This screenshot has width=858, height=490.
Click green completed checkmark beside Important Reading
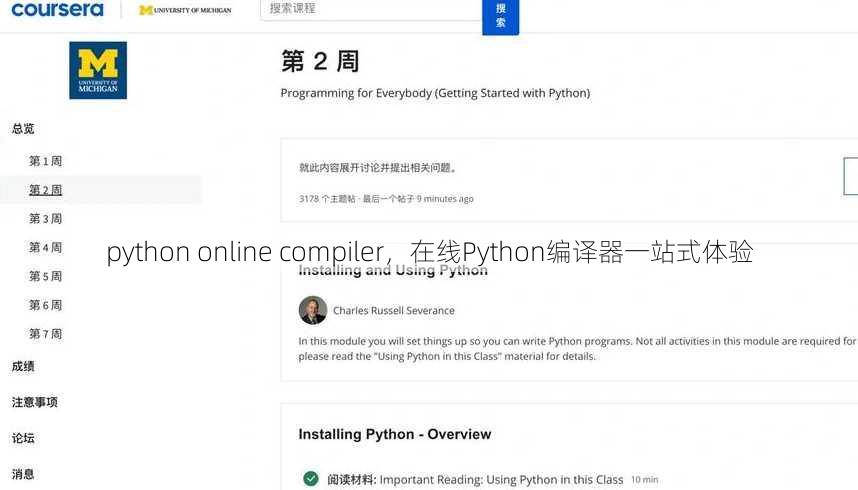311,479
